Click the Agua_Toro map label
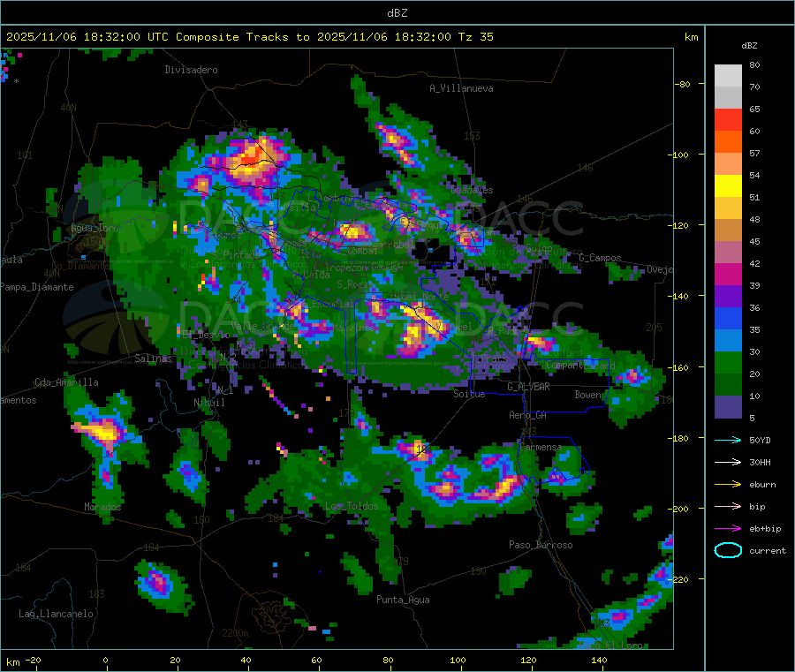 point(95,228)
